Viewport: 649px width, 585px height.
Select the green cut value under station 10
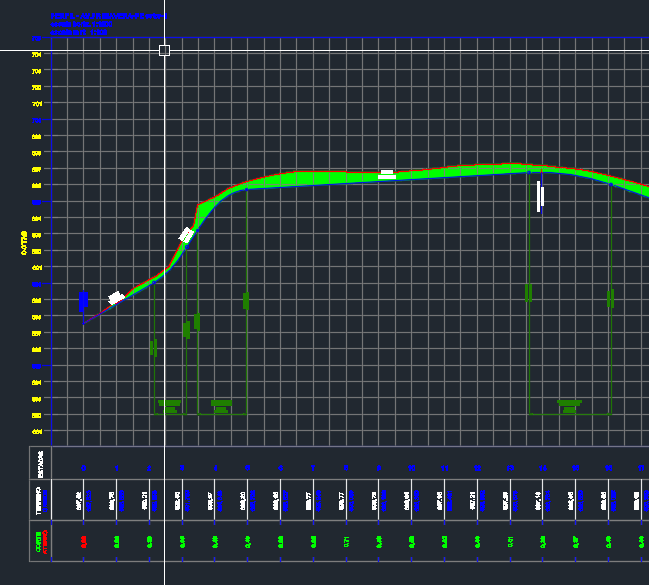pyautogui.click(x=412, y=542)
